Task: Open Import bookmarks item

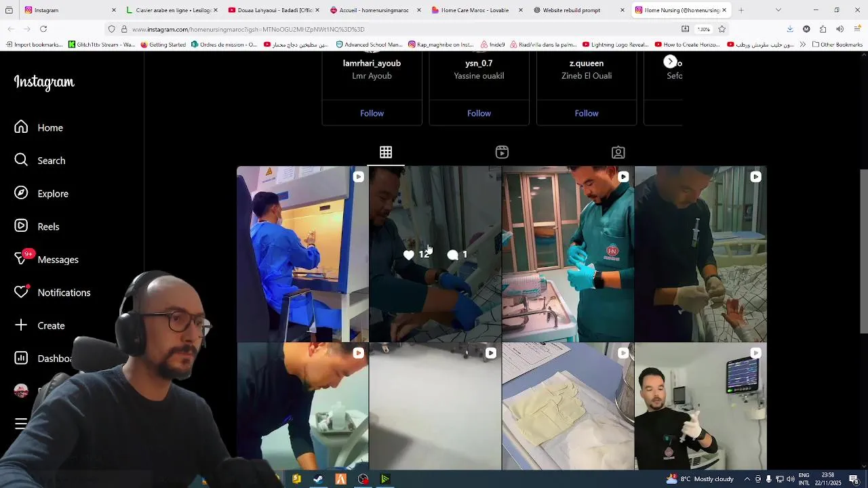Action: coord(34,45)
